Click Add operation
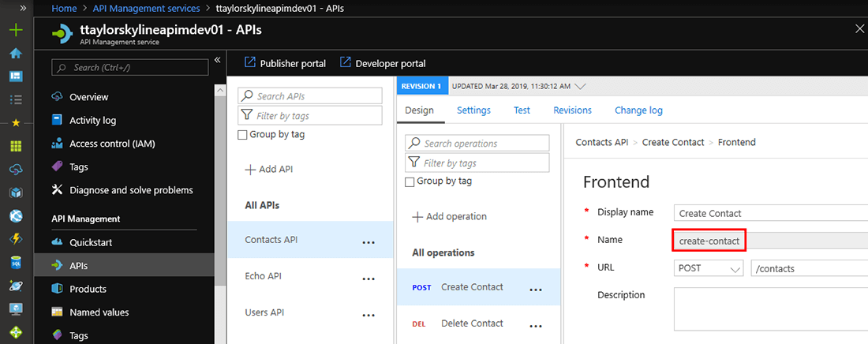The image size is (868, 344). click(x=450, y=217)
